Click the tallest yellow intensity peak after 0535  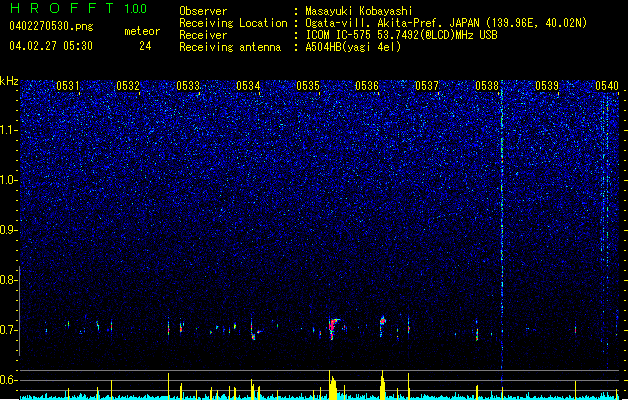(329, 384)
